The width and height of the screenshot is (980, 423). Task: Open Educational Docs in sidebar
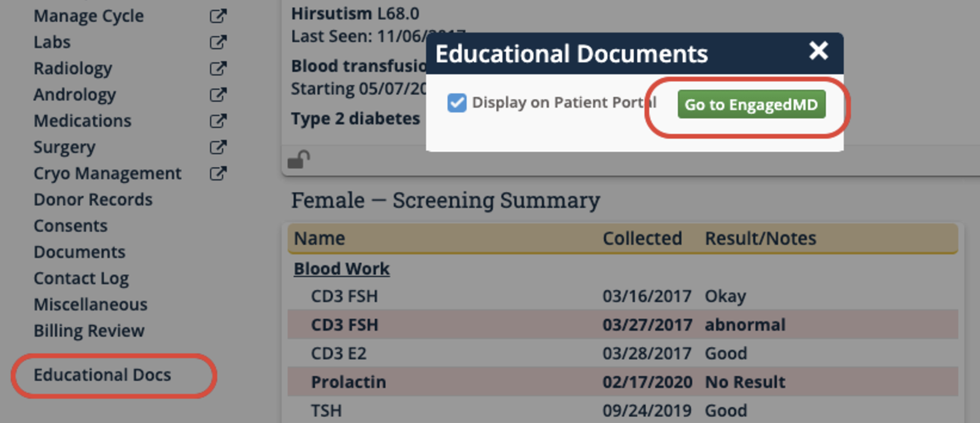[x=102, y=375]
